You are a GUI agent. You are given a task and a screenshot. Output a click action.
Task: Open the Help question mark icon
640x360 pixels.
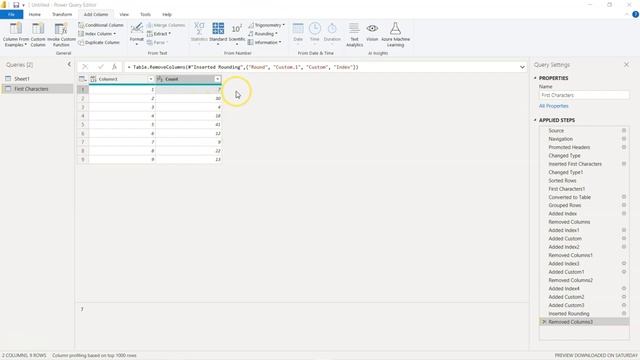point(635,14)
